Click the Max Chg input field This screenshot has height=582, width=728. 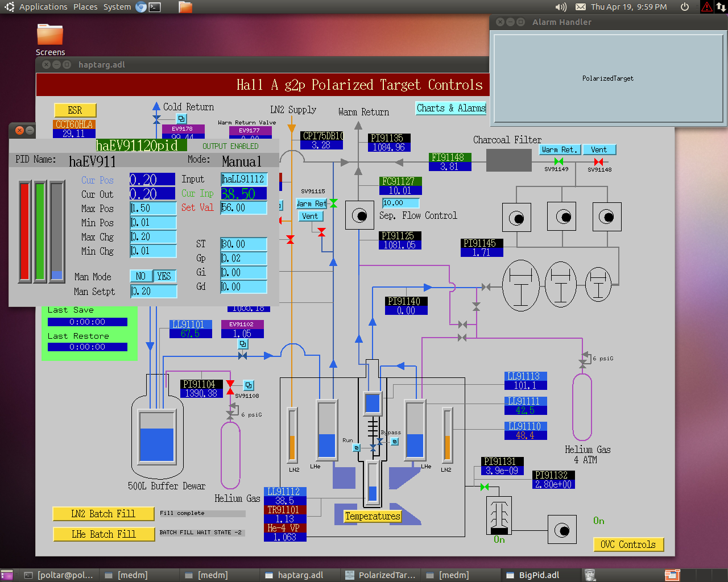153,236
